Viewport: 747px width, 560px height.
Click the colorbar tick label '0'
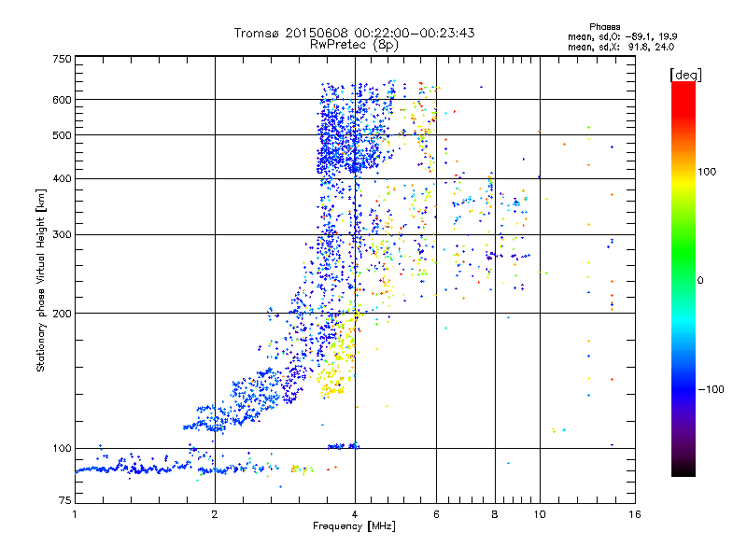700,280
